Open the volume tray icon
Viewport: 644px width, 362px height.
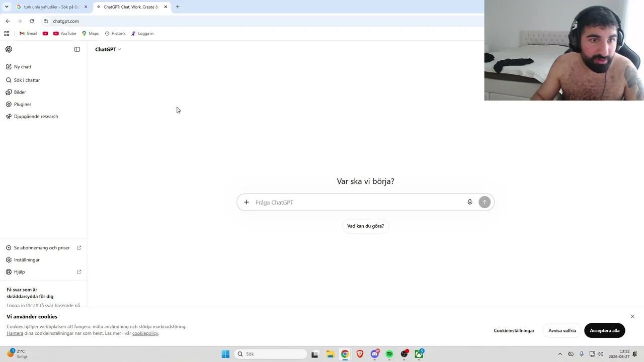pyautogui.click(x=600, y=354)
